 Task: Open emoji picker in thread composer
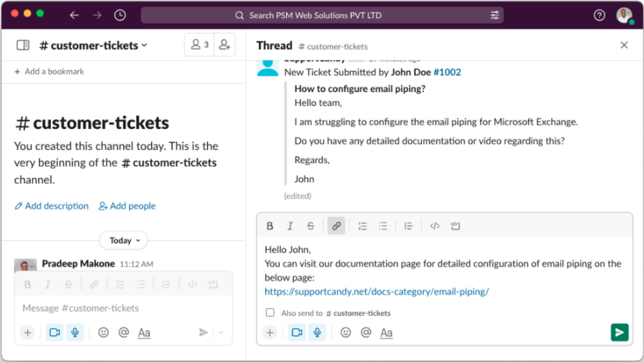tap(346, 332)
